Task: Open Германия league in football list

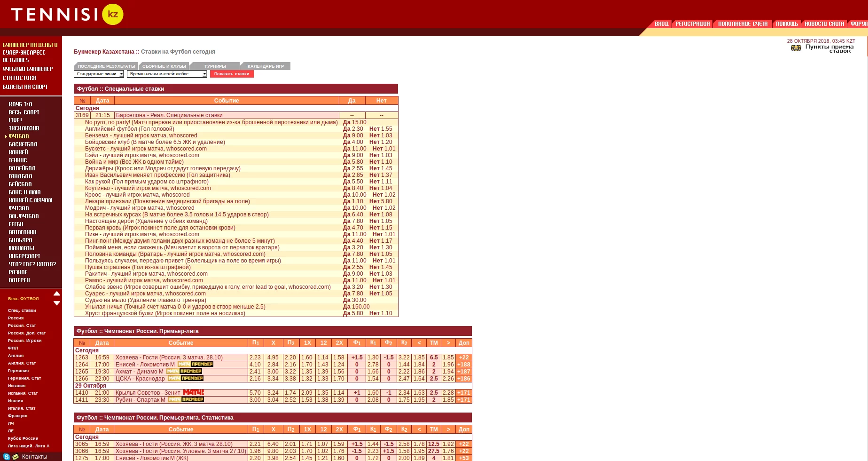Action: coord(18,371)
